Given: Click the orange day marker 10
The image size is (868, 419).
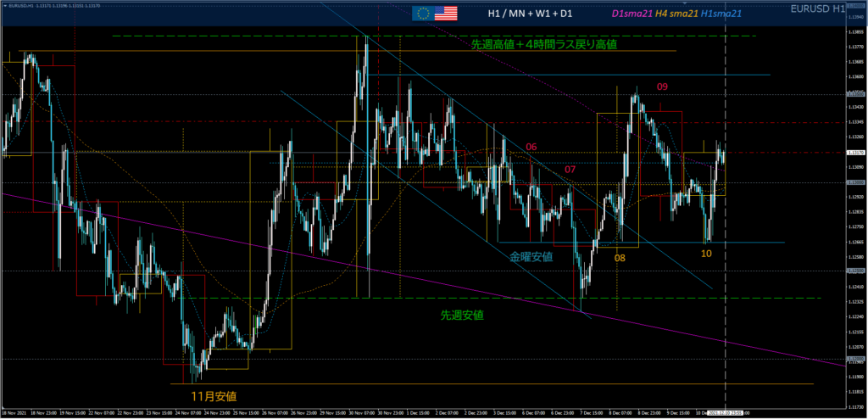Looking at the screenshot, I should [706, 253].
